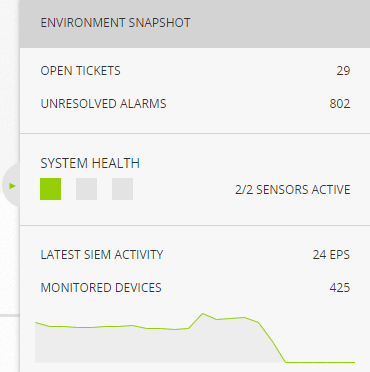
Task: Collapse the panel using the green arrow handle
Action: [x=12, y=186]
